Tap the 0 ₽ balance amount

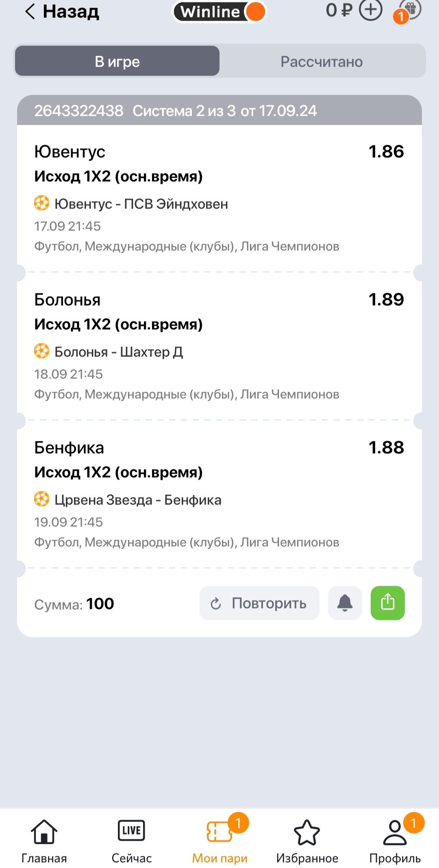coord(339,10)
